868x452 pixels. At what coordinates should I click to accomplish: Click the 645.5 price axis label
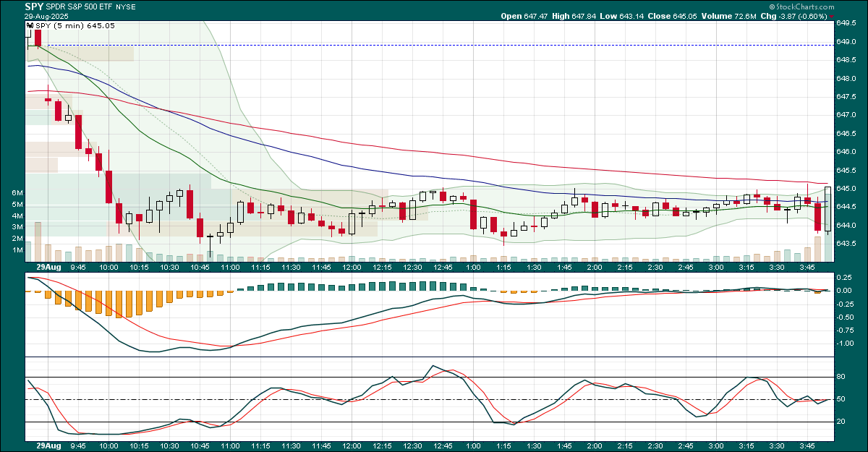(847, 171)
